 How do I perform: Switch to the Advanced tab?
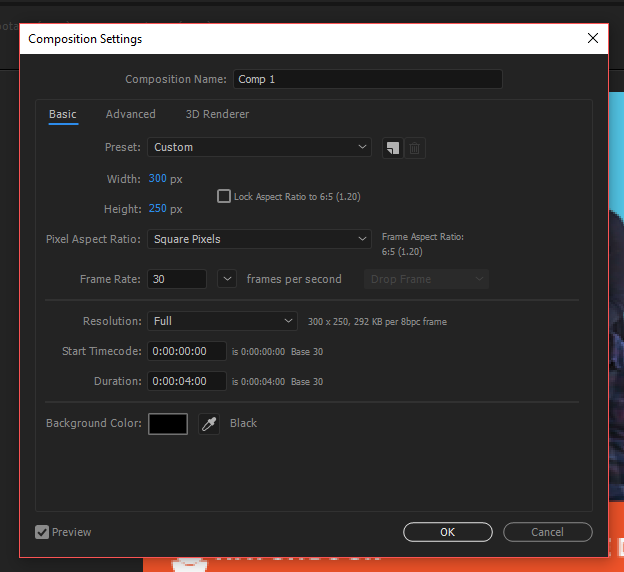pyautogui.click(x=131, y=114)
